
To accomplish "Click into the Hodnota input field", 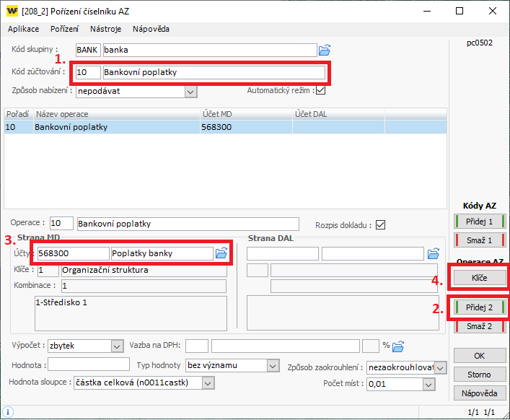I will click(89, 364).
